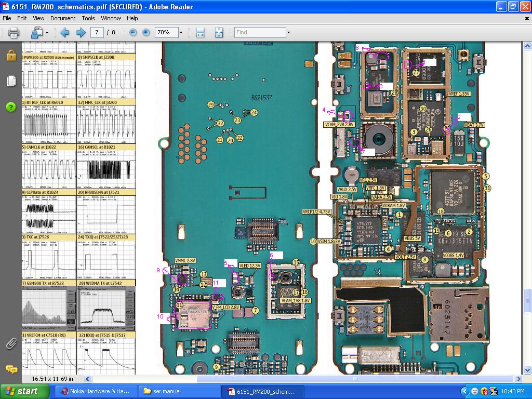
Task: Open the View menu
Action: [x=38, y=18]
